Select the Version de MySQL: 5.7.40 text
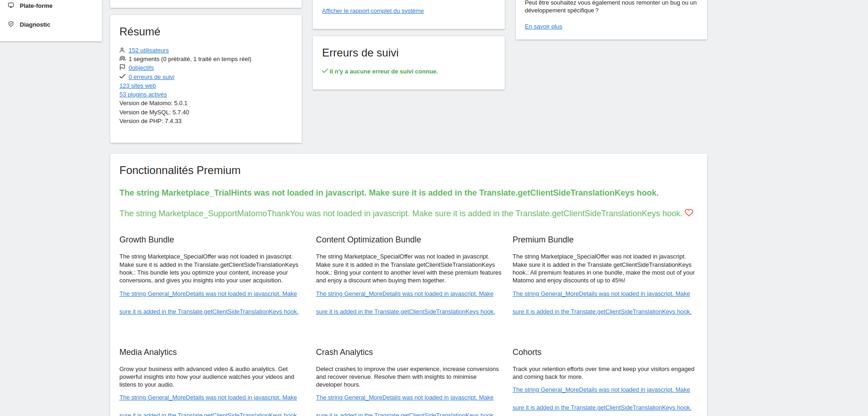Viewport: 868px width, 416px height. pyautogui.click(x=154, y=112)
